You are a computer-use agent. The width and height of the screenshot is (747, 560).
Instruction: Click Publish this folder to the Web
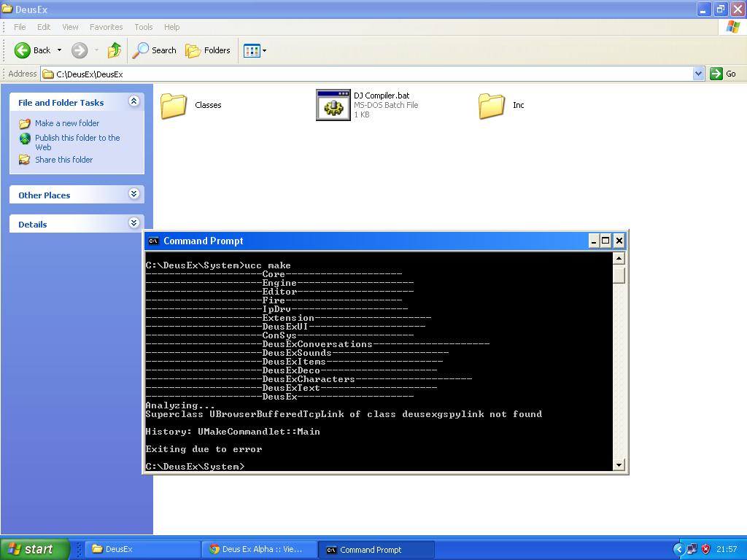click(77, 142)
